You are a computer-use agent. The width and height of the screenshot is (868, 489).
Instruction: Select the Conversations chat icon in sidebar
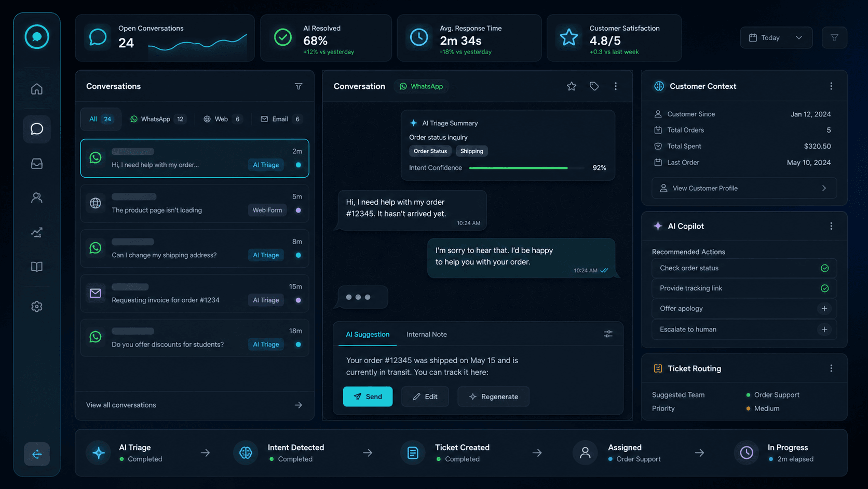click(x=36, y=129)
